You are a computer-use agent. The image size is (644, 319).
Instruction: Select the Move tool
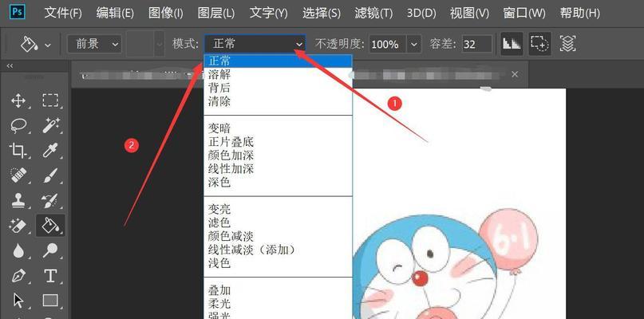point(18,100)
